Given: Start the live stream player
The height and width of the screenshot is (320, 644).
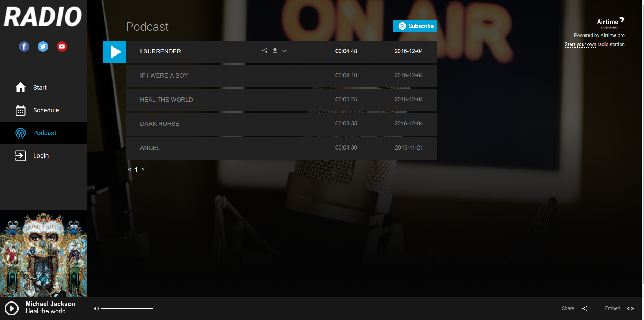Looking at the screenshot, I should coord(12,308).
